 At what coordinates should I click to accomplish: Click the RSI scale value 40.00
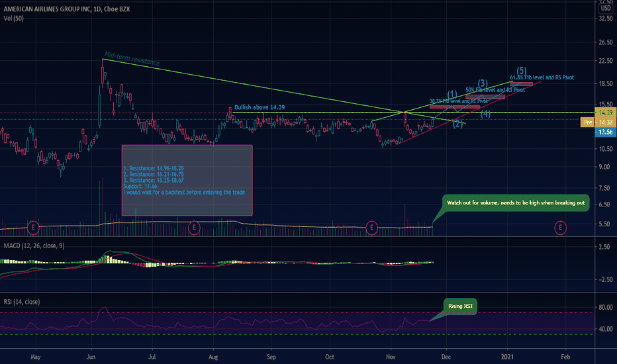606,329
